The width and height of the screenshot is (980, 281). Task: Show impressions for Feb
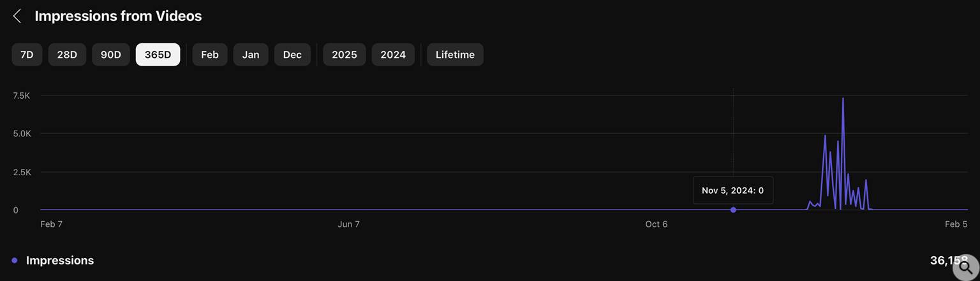(210, 55)
